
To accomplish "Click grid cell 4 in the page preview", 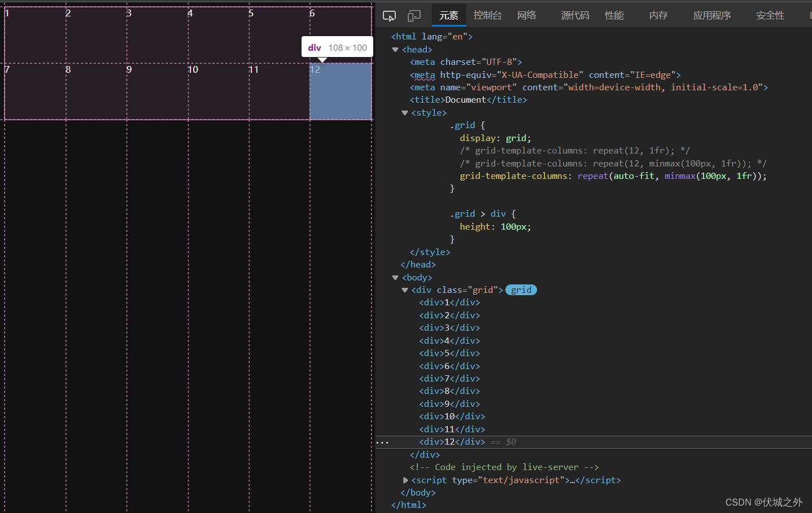I will (218, 35).
